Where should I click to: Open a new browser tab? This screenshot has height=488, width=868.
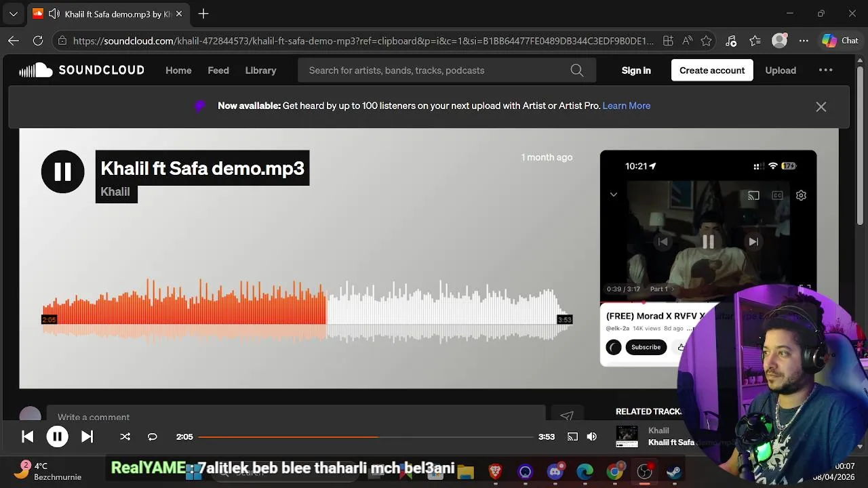click(203, 14)
